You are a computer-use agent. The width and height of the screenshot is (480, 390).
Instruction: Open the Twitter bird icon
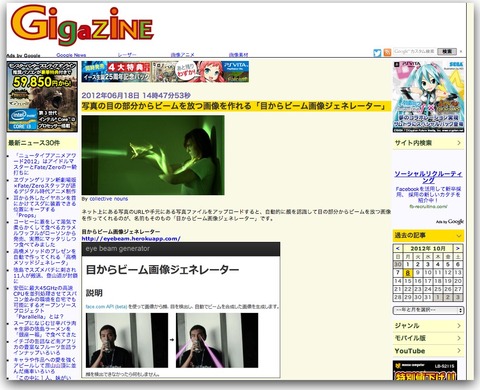tap(377, 53)
